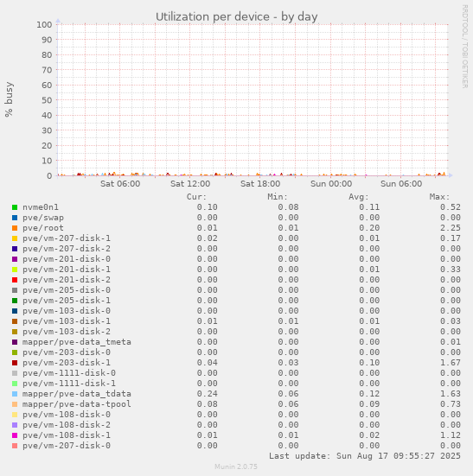Screen dimensions: 473x476
Task: Click the mapper/pve-data_tmeta legend label
Action: 77,342
